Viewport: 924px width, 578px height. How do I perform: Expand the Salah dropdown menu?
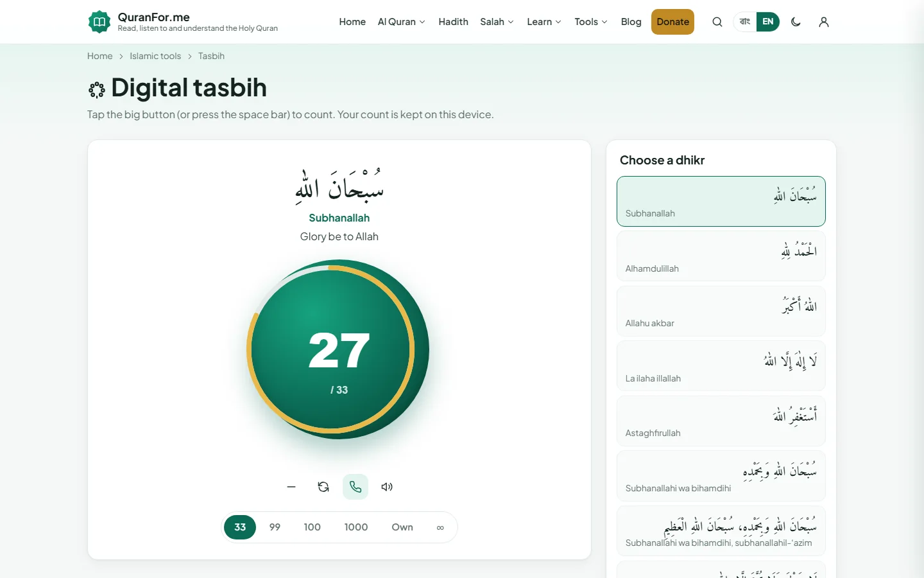(x=497, y=22)
